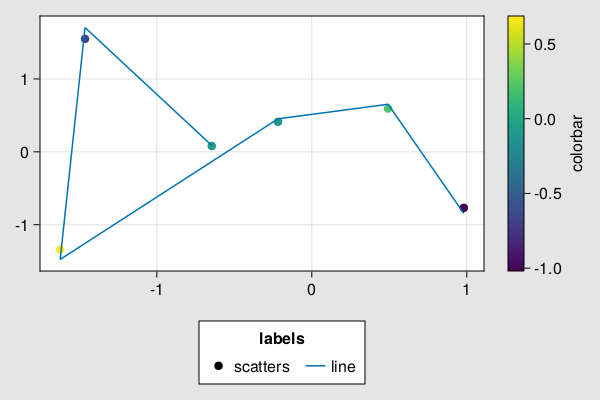Click the colorbar tick label -0.5
Image resolution: width=600 pixels, height=400 pixels.
pos(548,194)
